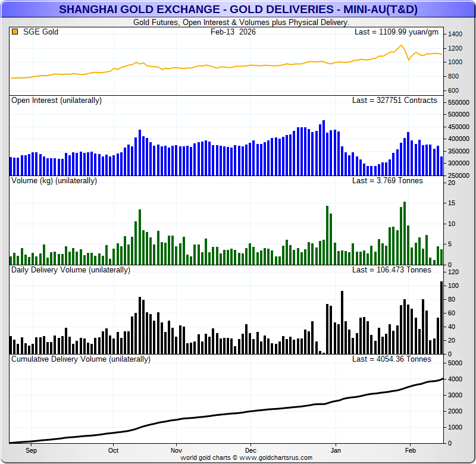
Task: Click the Open Interest (unilaterally) panel label
Action: click(x=57, y=101)
